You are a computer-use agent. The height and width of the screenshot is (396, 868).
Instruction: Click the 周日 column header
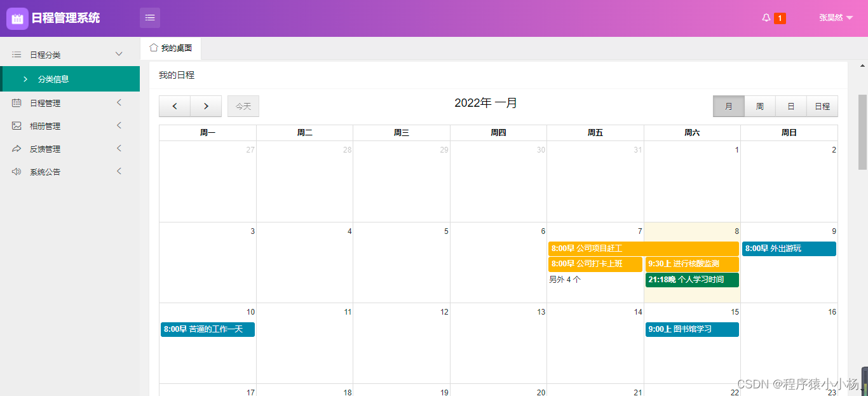click(789, 133)
